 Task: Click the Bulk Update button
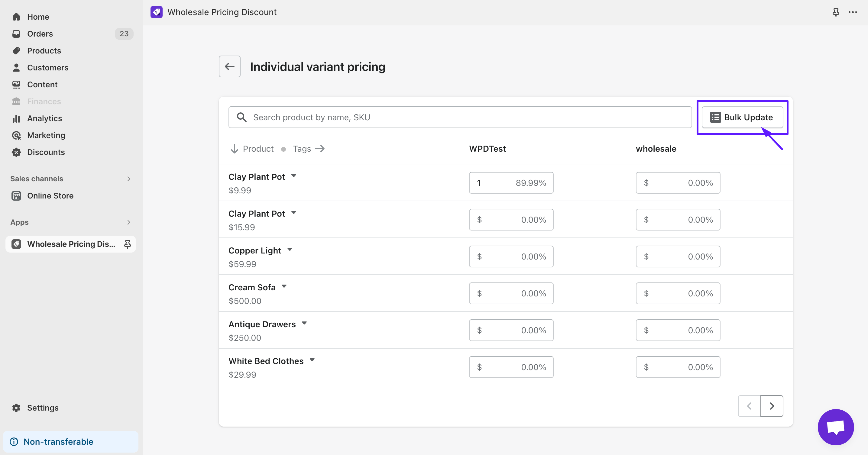click(x=742, y=117)
